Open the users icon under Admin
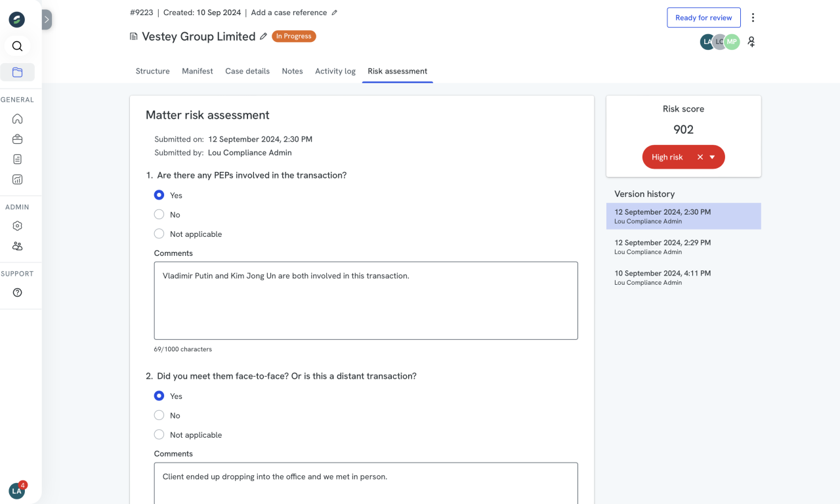The image size is (840, 504). click(x=17, y=246)
